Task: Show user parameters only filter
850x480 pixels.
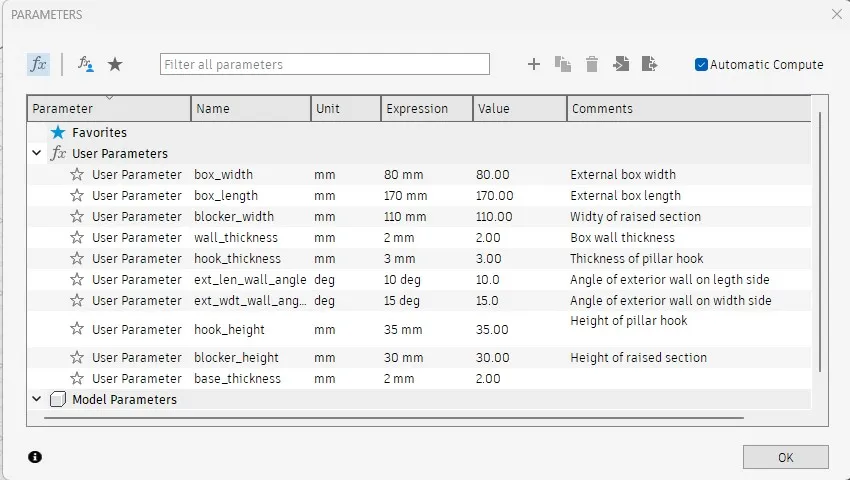Action: (86, 64)
